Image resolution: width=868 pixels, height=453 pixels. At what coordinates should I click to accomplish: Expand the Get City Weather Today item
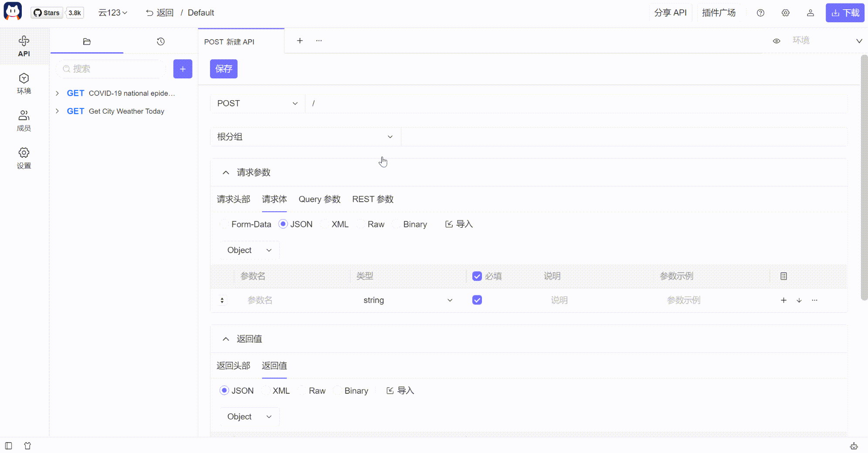[x=57, y=111]
